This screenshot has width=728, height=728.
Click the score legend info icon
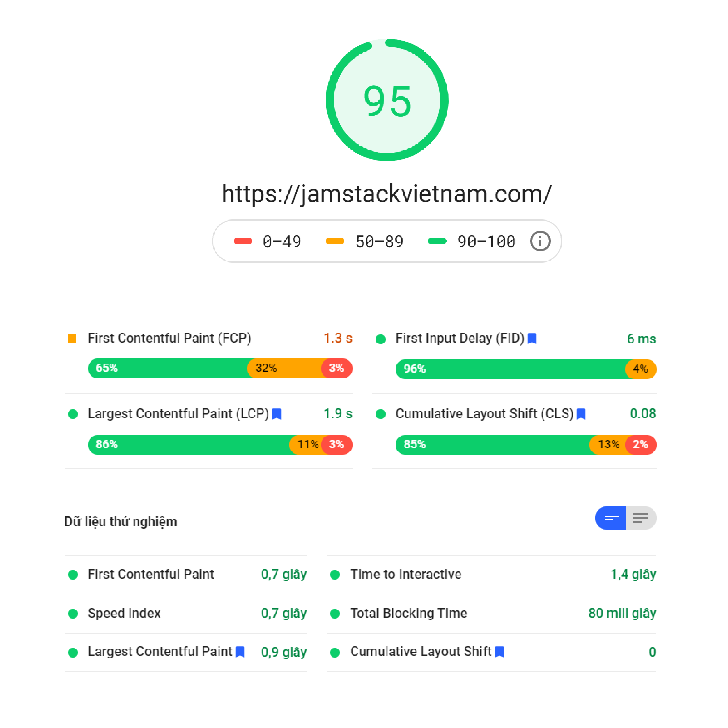540,241
